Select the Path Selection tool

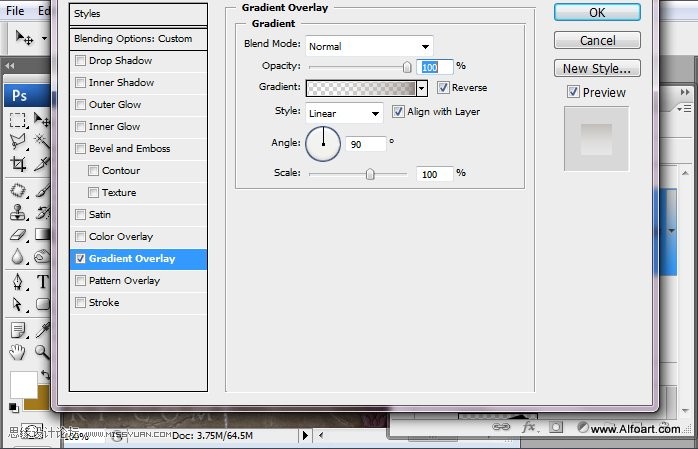(x=18, y=304)
